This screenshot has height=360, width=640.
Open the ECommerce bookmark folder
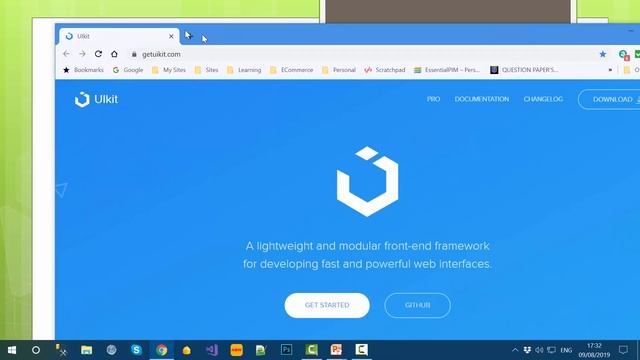pyautogui.click(x=292, y=70)
